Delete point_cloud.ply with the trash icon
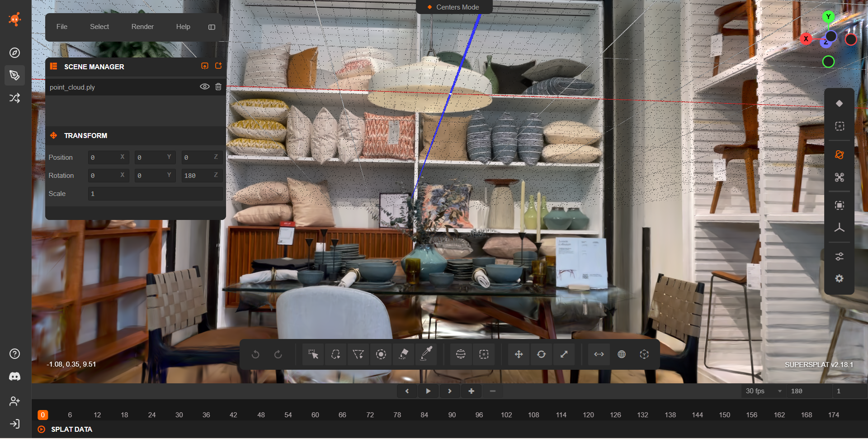This screenshot has width=868, height=439. [x=218, y=87]
